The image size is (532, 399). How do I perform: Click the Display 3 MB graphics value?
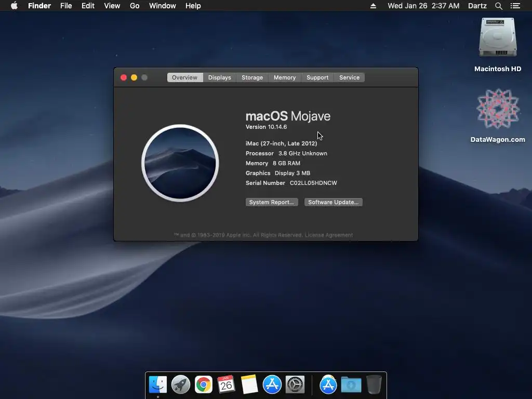(x=292, y=173)
